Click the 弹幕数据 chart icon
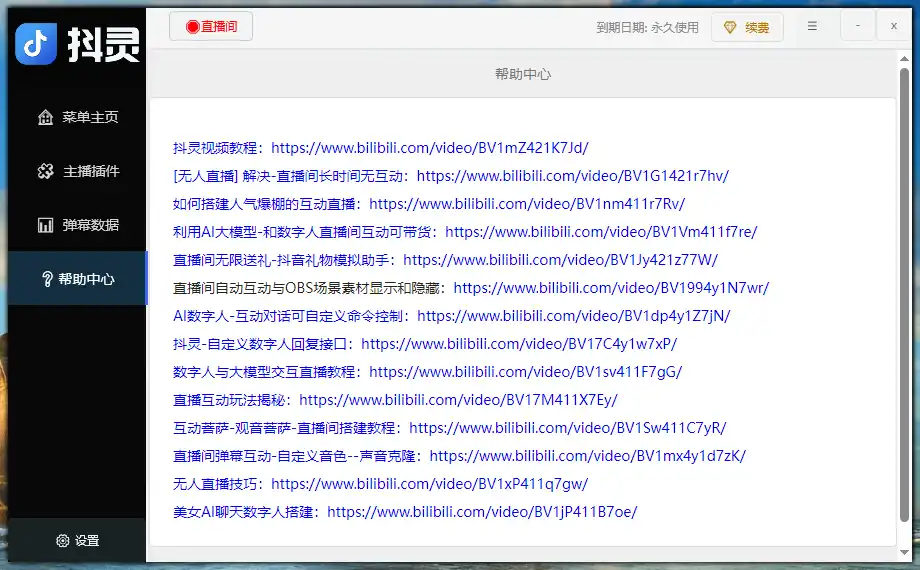The width and height of the screenshot is (920, 570). pyautogui.click(x=46, y=225)
